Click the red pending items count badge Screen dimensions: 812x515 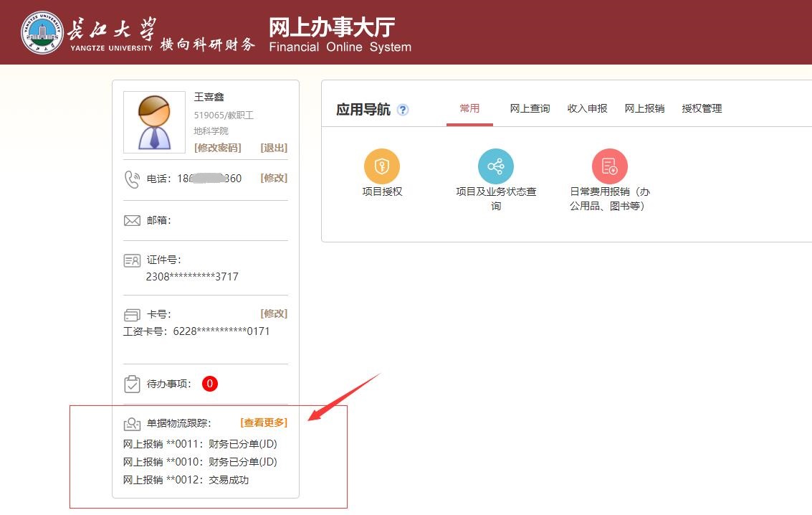click(x=210, y=384)
